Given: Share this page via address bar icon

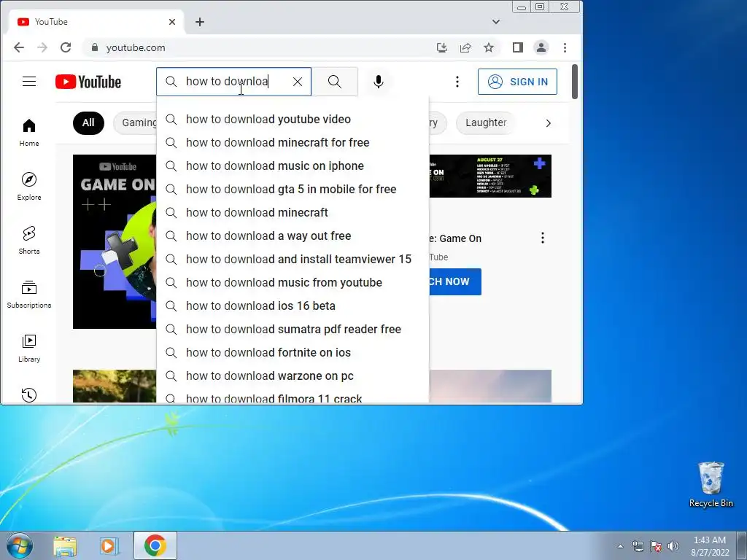Looking at the screenshot, I should [x=465, y=47].
